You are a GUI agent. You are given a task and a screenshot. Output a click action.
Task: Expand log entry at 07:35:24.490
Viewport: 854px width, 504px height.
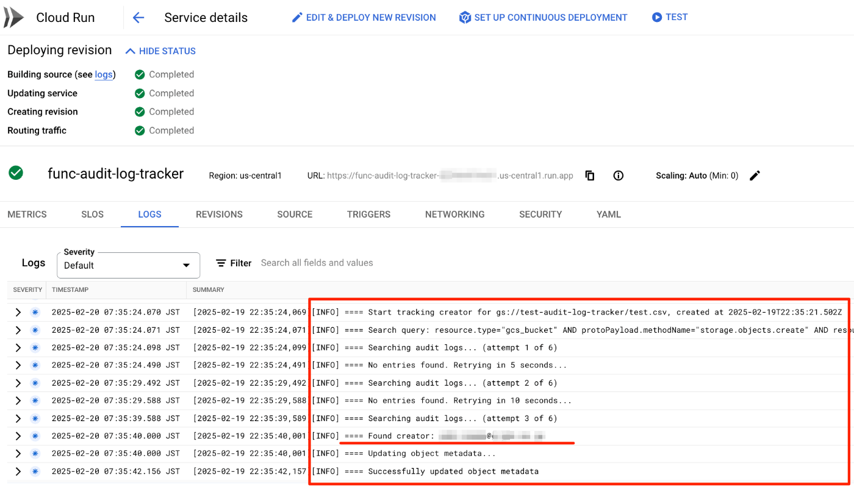click(18, 365)
